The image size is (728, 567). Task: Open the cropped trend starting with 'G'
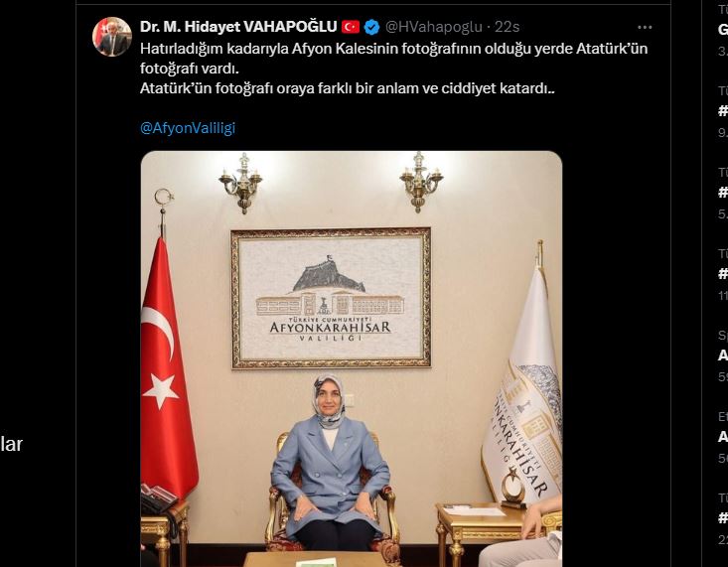723,30
